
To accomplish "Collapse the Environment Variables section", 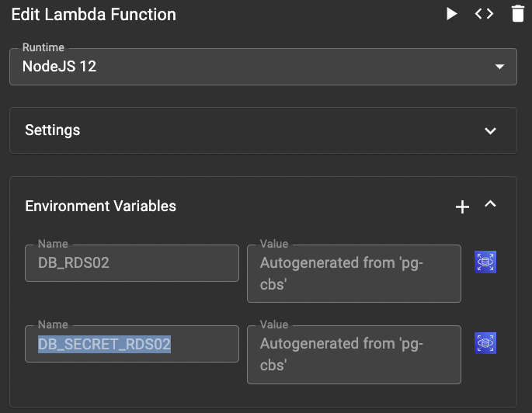I will tap(490, 205).
